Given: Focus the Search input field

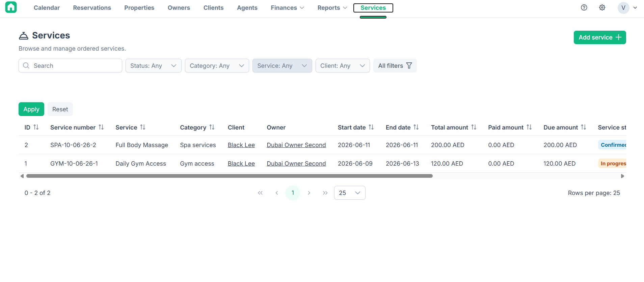Looking at the screenshot, I should pos(70,66).
